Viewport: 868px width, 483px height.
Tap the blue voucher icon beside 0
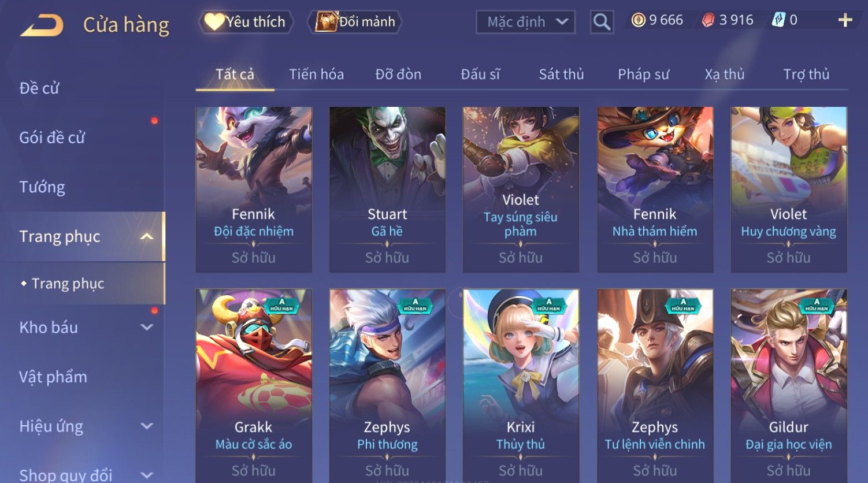[778, 20]
